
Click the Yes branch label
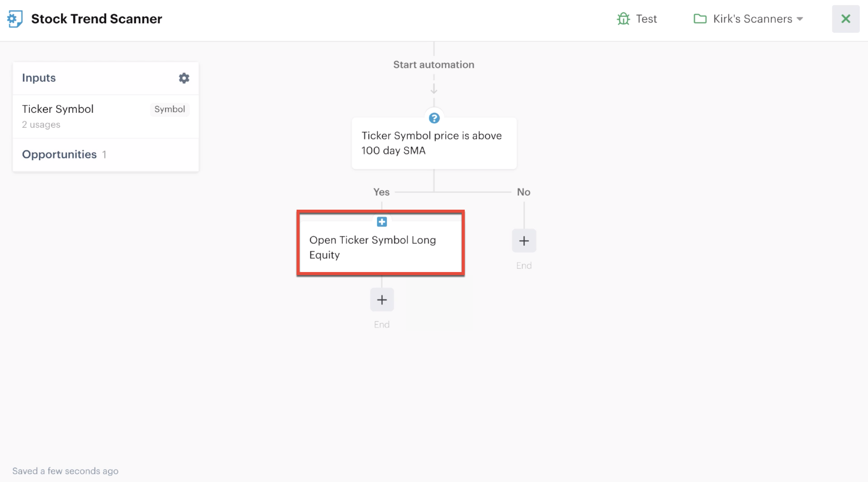tap(381, 192)
